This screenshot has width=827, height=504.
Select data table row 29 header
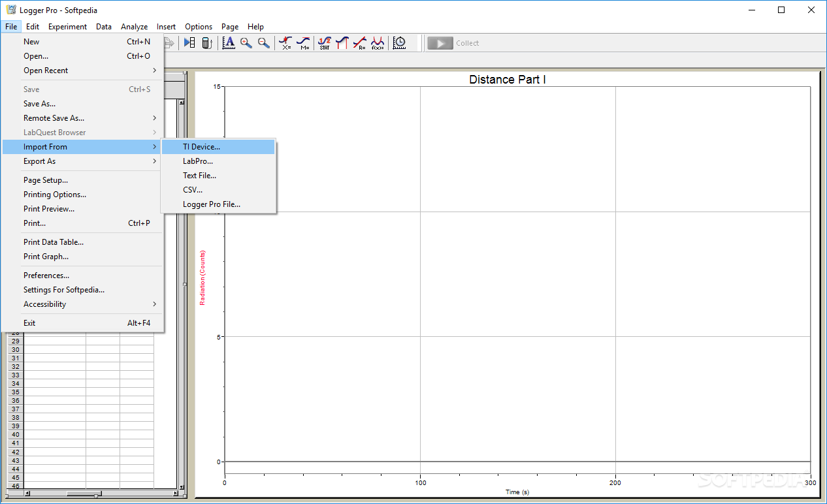click(x=16, y=341)
